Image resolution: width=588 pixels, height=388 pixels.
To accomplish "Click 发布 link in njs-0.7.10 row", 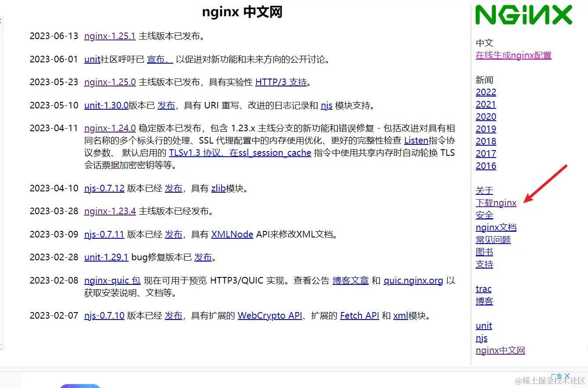I will point(173,316).
